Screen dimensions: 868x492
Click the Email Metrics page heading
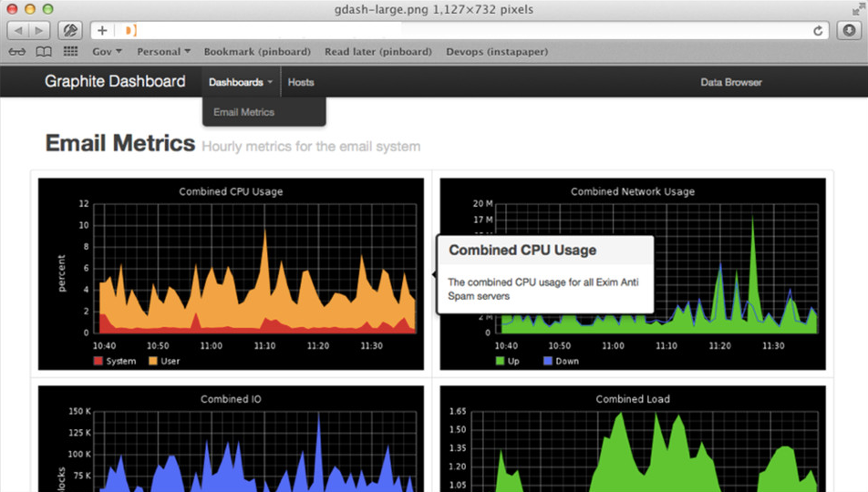(x=120, y=143)
